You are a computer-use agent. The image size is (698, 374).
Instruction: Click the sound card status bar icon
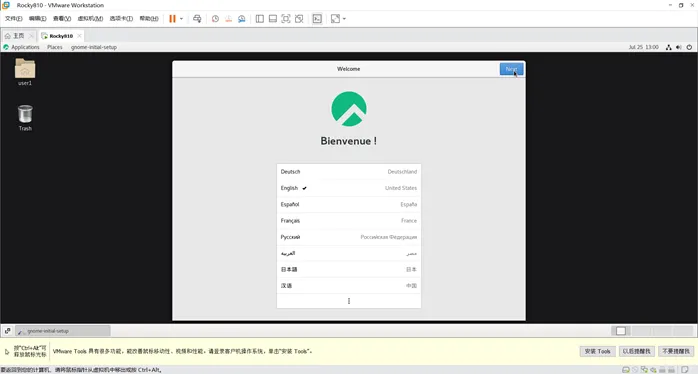653,370
